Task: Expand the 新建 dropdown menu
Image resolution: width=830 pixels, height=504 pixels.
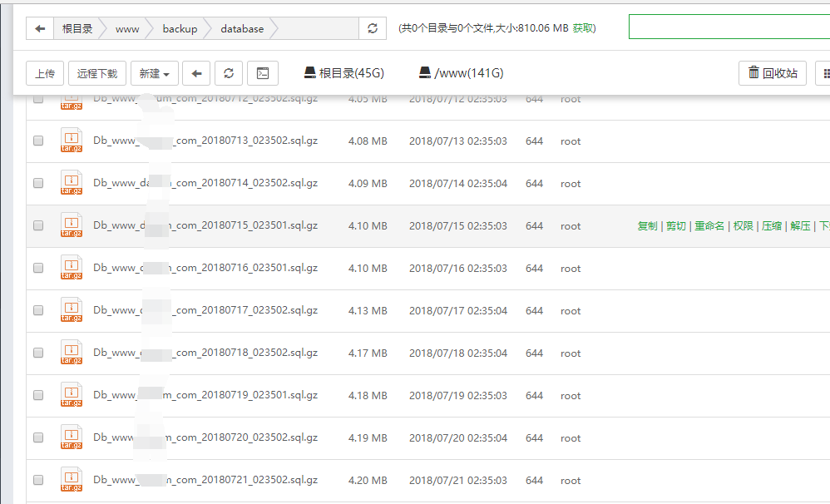Action: click(154, 73)
